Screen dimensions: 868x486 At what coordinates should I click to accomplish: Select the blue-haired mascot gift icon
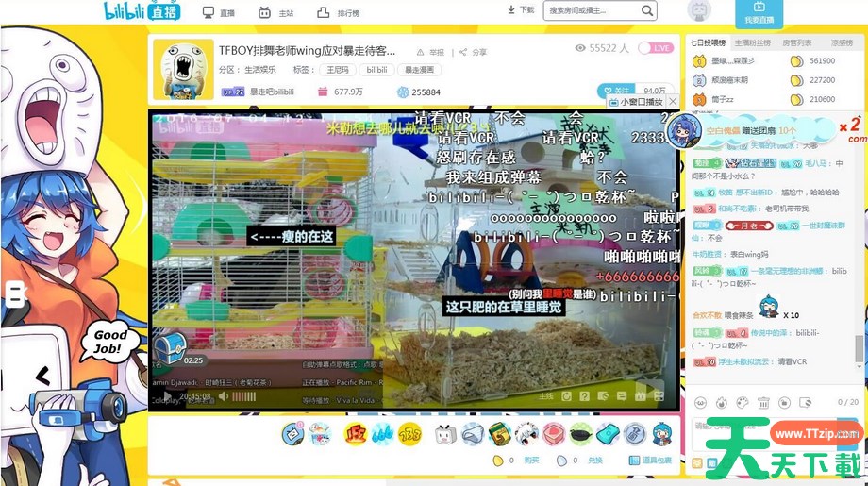[x=662, y=434]
